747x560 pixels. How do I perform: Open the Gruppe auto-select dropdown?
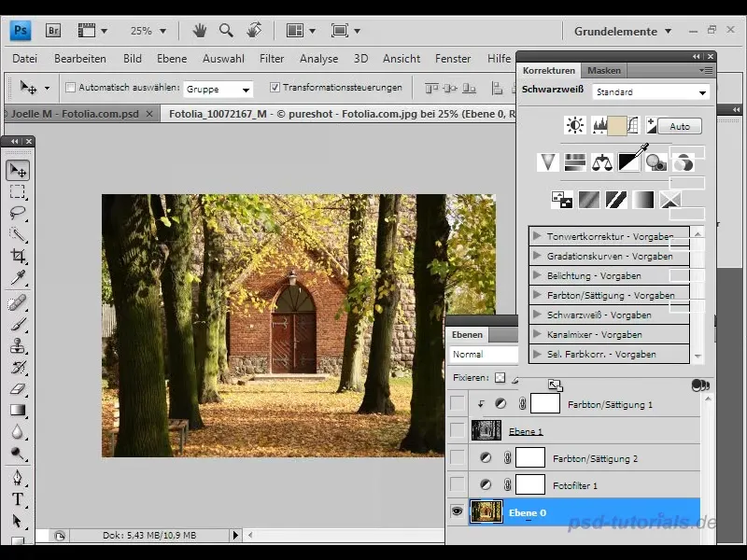point(218,89)
